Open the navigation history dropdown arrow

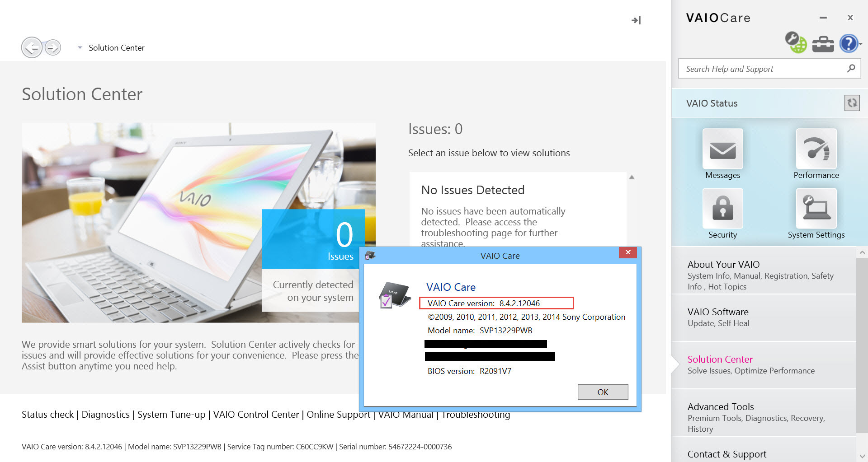tap(80, 47)
